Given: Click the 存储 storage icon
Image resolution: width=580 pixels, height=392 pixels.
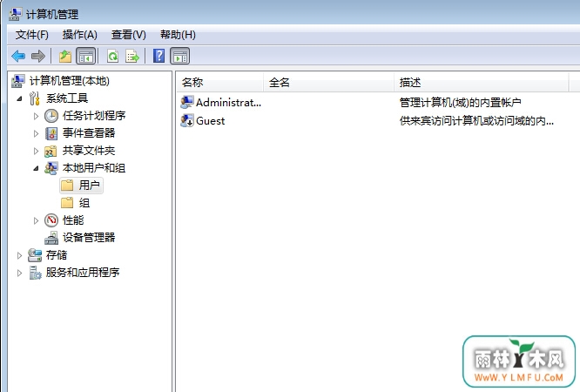Looking at the screenshot, I should point(35,255).
